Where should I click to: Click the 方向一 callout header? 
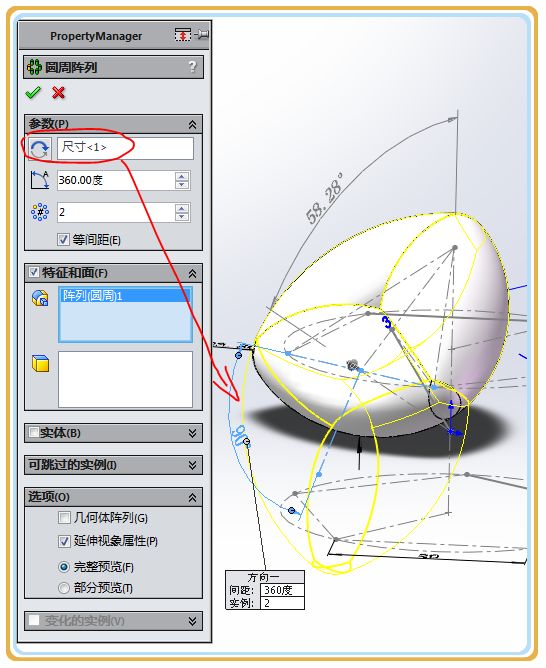coord(264,577)
